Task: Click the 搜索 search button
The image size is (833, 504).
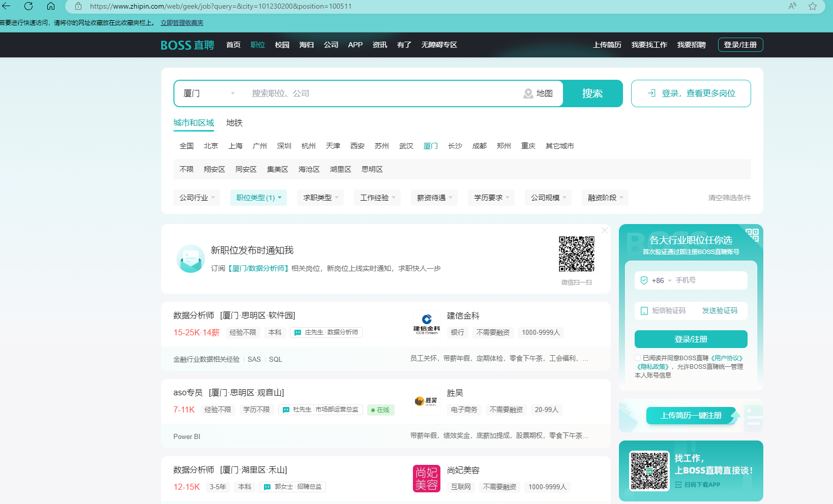Action: point(592,93)
